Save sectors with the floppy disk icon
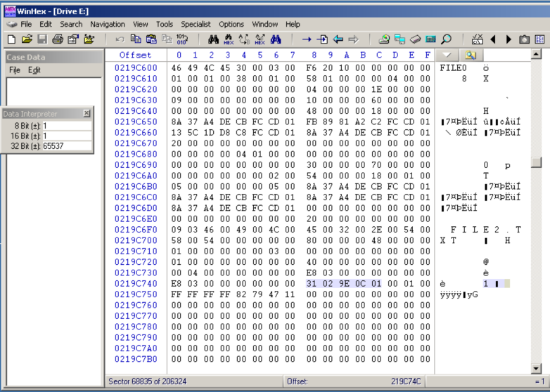550x392 pixels. click(x=42, y=39)
